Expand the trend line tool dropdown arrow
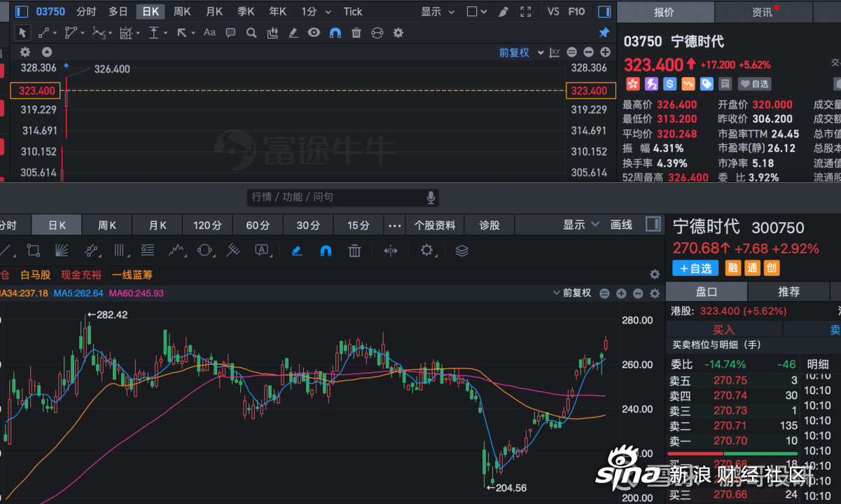 tap(54, 33)
